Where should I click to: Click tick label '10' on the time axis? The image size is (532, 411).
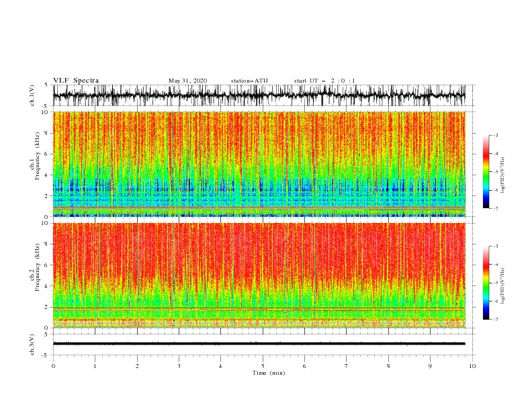click(x=472, y=366)
